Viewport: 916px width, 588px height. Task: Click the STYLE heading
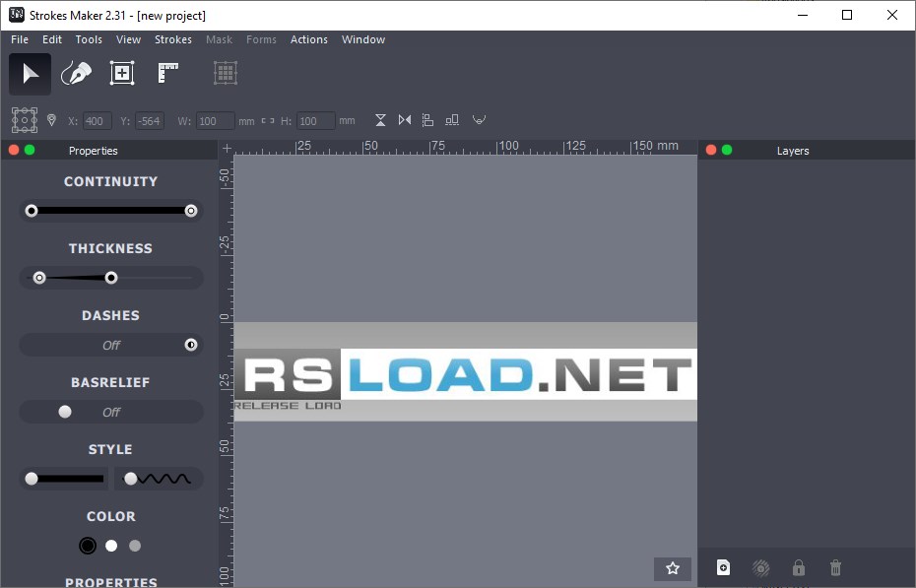110,449
